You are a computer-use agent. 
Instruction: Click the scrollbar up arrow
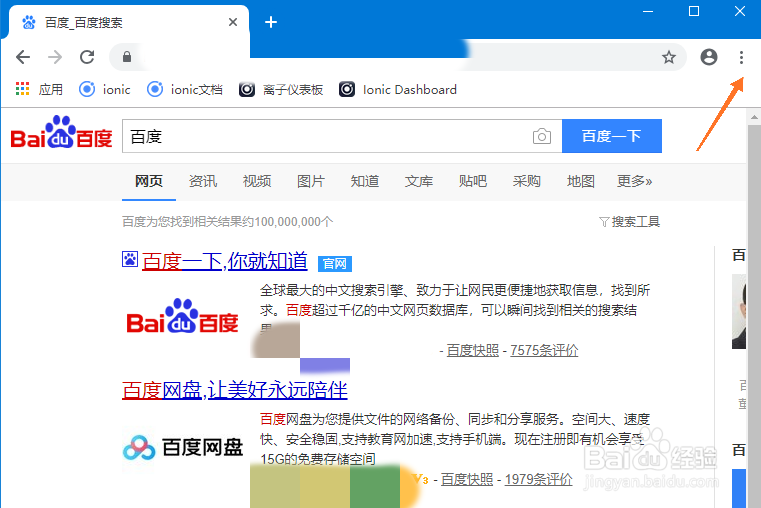click(x=754, y=117)
